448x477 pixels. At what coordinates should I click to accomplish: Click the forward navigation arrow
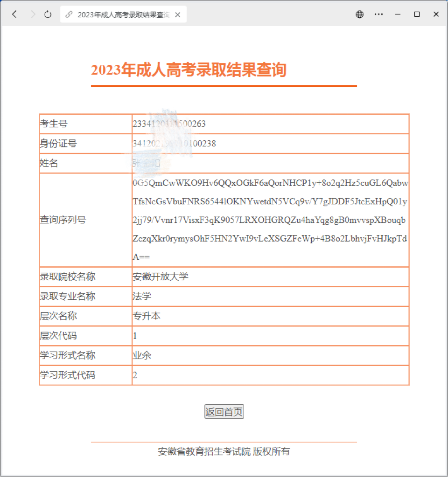33,14
